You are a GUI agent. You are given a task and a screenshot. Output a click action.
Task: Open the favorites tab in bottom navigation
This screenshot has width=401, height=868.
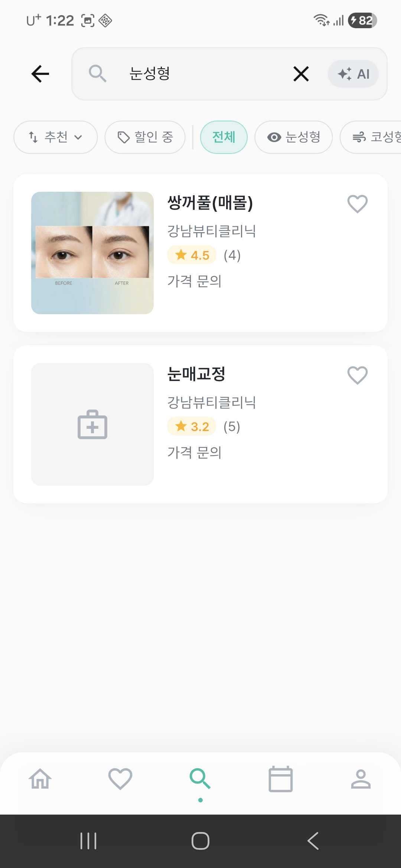click(120, 779)
